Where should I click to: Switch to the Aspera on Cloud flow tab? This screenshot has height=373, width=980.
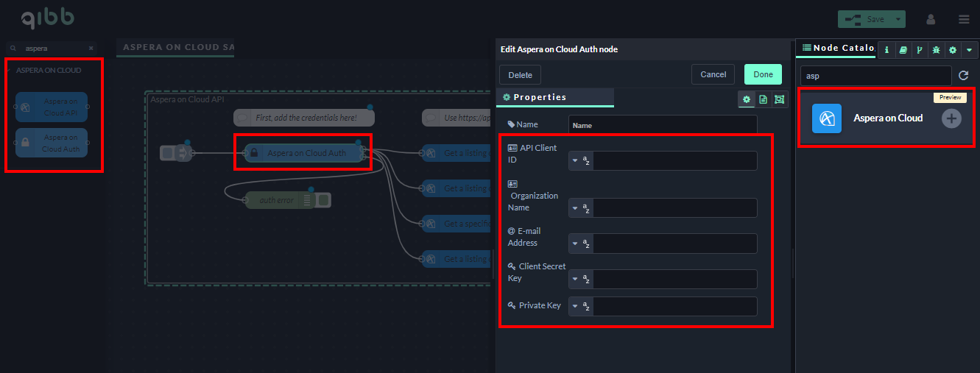click(x=175, y=48)
